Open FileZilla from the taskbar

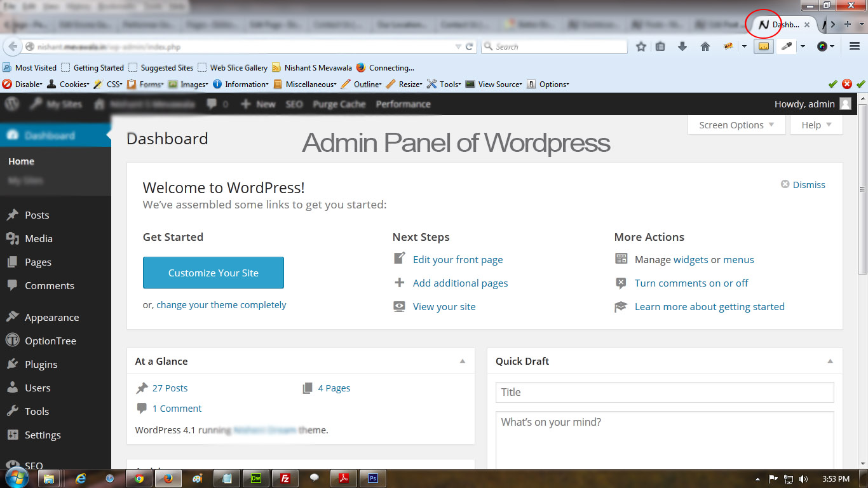pyautogui.click(x=285, y=478)
